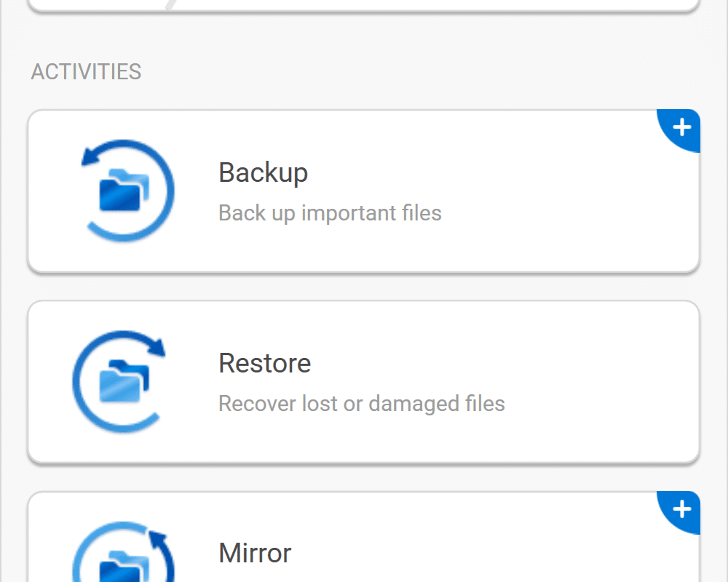This screenshot has height=582, width=728.
Task: Add a new Backup with plus icon
Action: [x=681, y=127]
